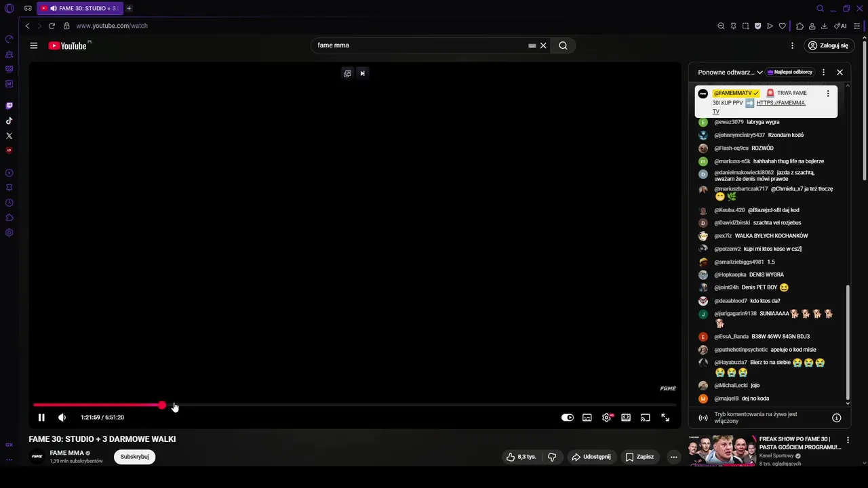Open the tab search magnifier in title bar
This screenshot has height=488, width=868.
pos(820,8)
